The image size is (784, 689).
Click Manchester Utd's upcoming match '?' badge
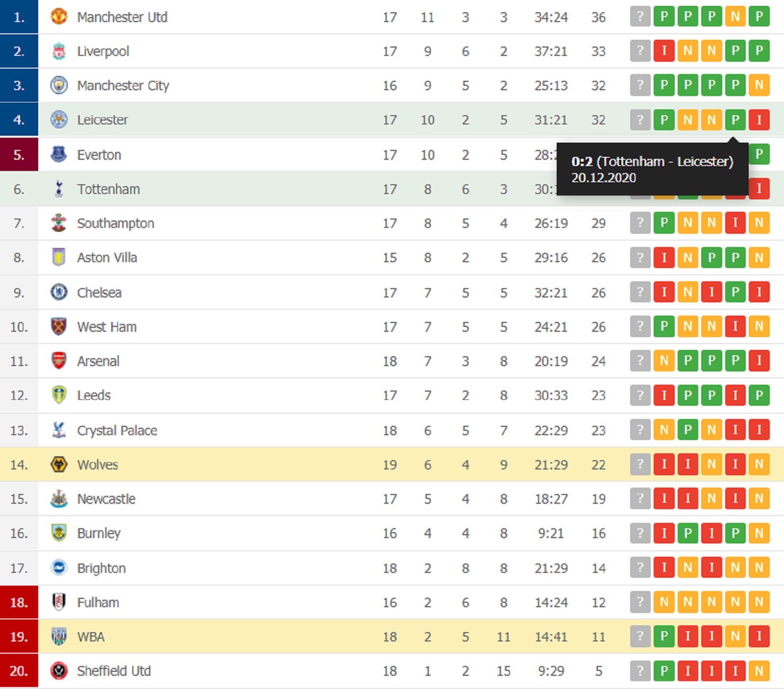pos(640,17)
